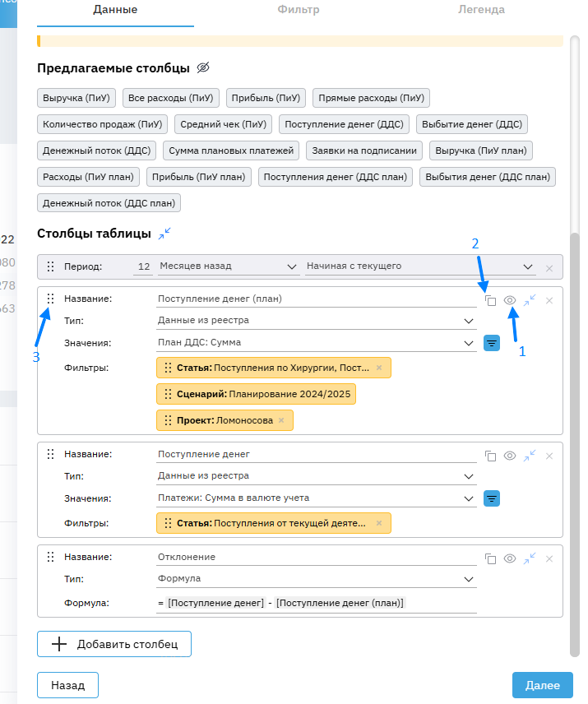Click filter icon beside 'Платежи: Сумма в валюте учета'

tap(492, 498)
